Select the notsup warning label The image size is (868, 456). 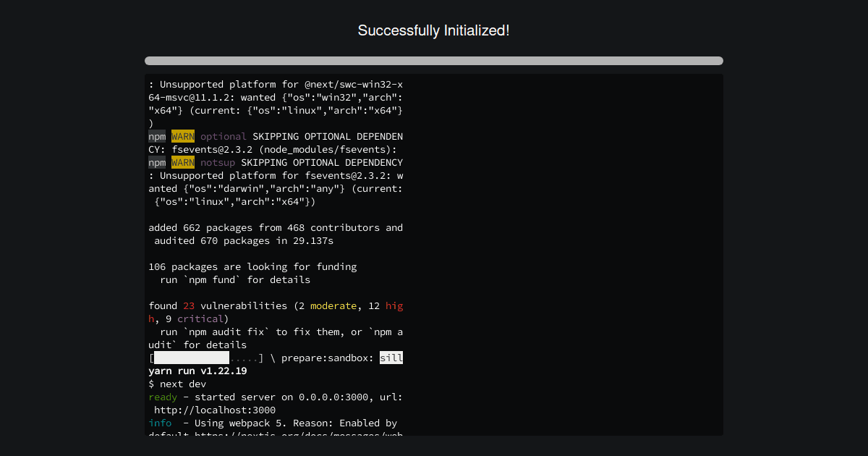(x=217, y=162)
